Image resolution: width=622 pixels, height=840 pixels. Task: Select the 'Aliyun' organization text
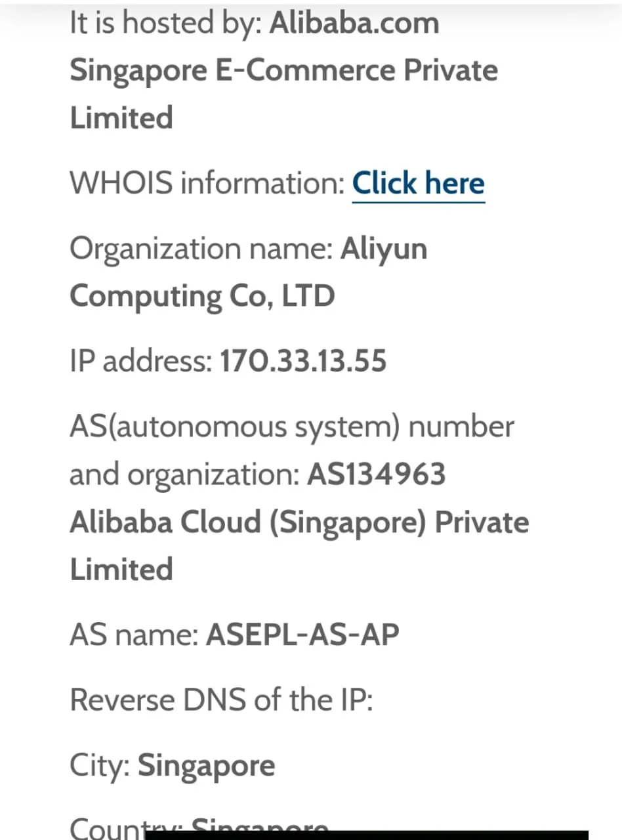point(384,249)
